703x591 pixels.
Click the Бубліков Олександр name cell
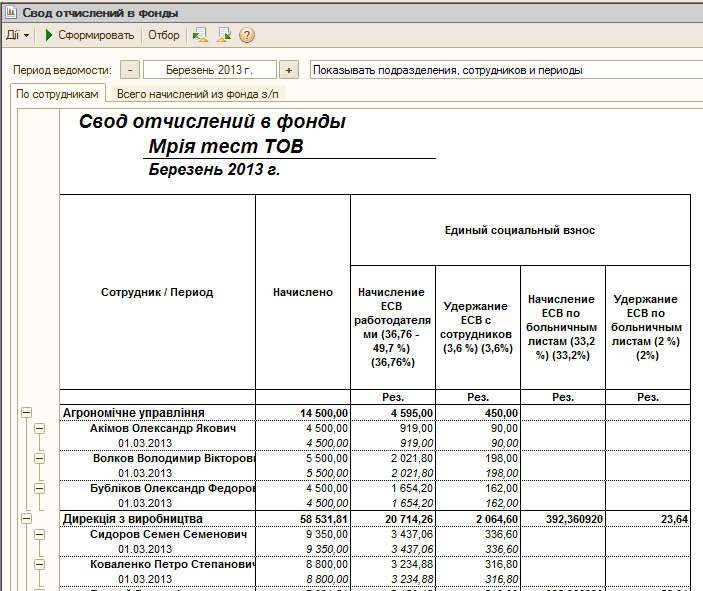click(157, 488)
